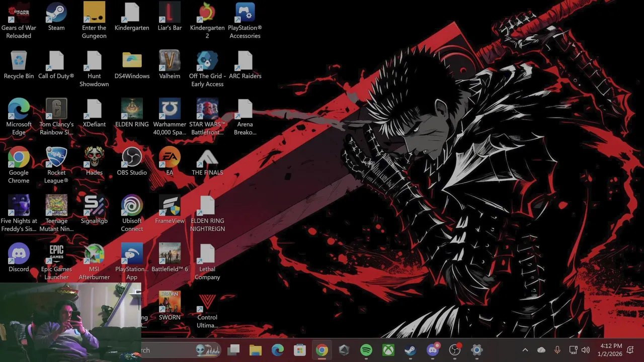
Task: Open the Xbox app in the taskbar
Action: click(x=388, y=350)
